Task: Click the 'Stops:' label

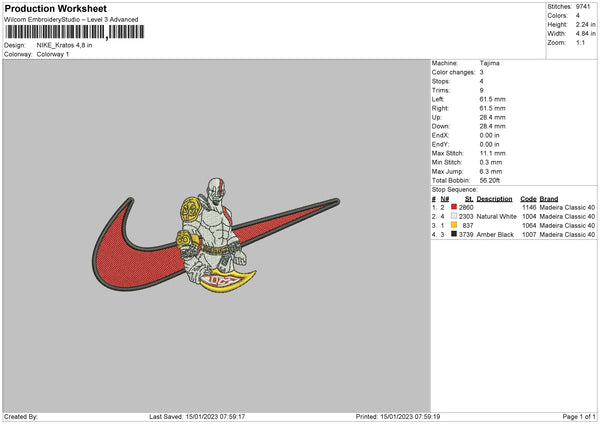Action: click(x=441, y=82)
